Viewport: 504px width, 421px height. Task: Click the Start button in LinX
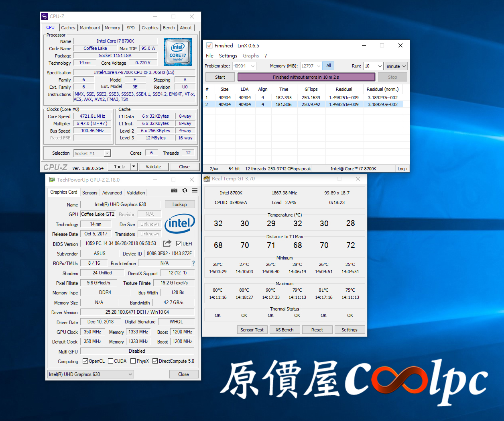coord(220,77)
